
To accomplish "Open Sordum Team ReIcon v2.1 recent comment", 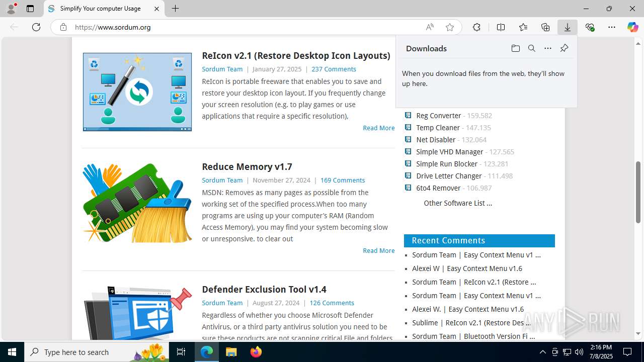I will point(474,282).
